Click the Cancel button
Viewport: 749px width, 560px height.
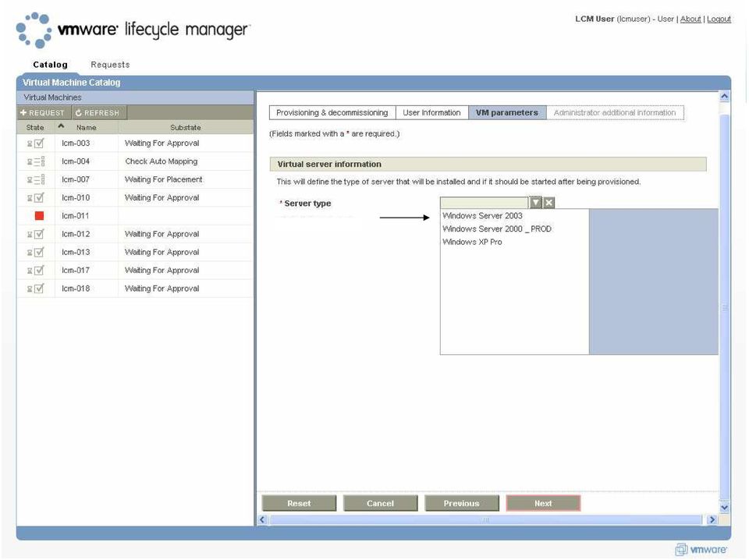pos(380,503)
